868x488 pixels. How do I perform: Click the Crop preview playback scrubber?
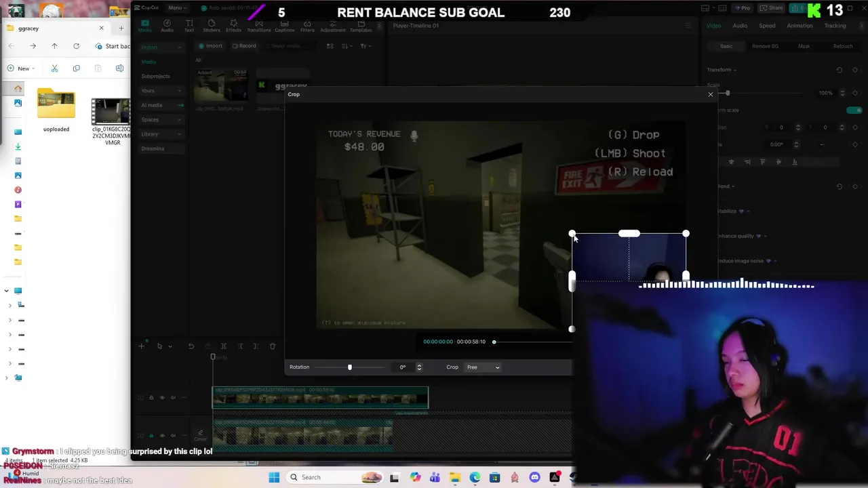coord(494,342)
